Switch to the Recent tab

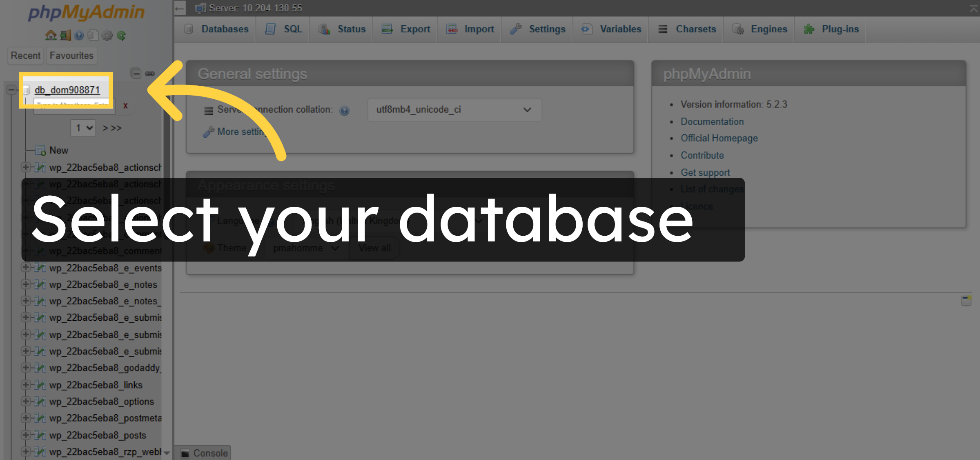[25, 56]
